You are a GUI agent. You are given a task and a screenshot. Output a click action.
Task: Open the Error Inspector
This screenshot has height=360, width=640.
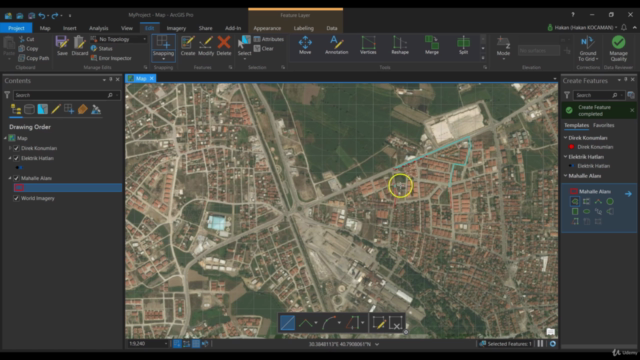pyautogui.click(x=111, y=58)
